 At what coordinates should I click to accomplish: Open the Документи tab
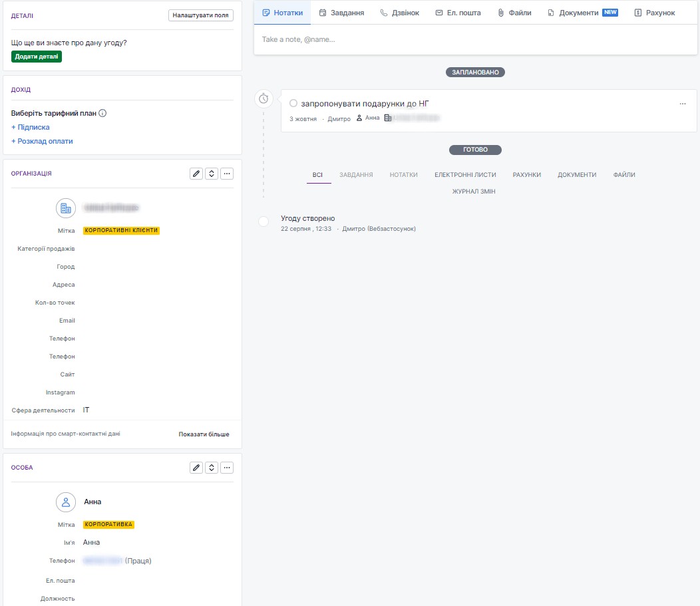(x=579, y=13)
